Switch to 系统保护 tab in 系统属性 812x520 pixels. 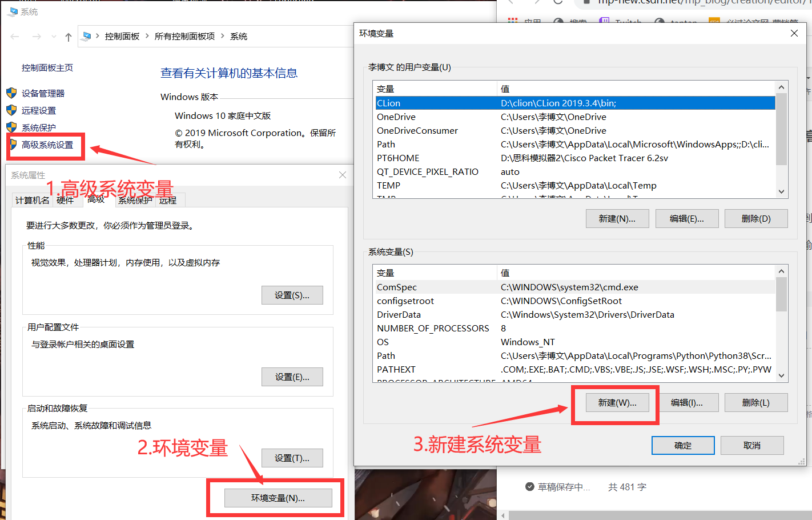pos(135,200)
